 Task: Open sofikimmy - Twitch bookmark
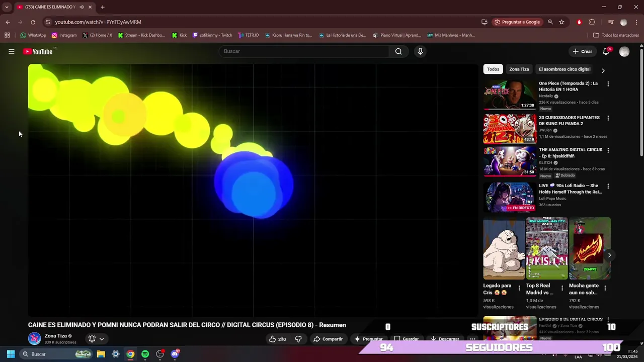(212, 35)
